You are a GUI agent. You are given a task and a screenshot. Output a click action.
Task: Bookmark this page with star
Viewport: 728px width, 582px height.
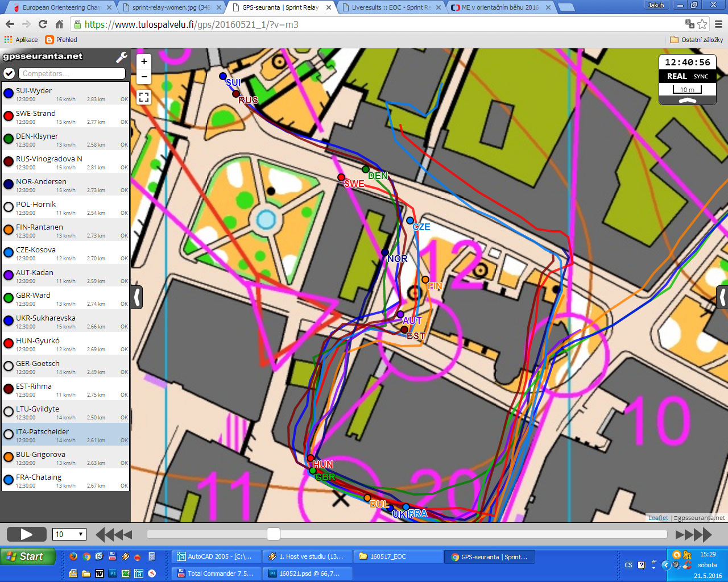[702, 24]
